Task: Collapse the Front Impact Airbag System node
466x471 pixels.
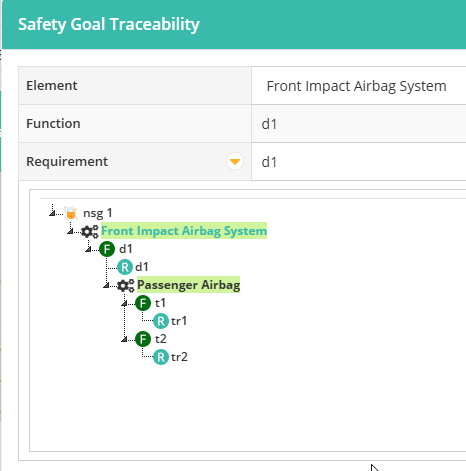Action: 70,231
